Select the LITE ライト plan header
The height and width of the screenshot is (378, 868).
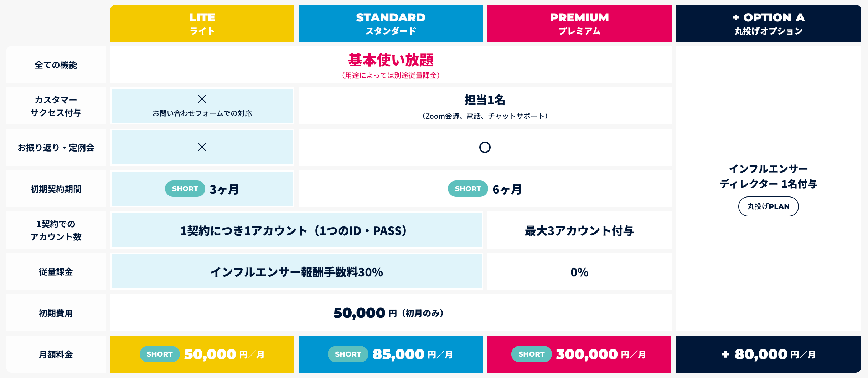tap(202, 23)
